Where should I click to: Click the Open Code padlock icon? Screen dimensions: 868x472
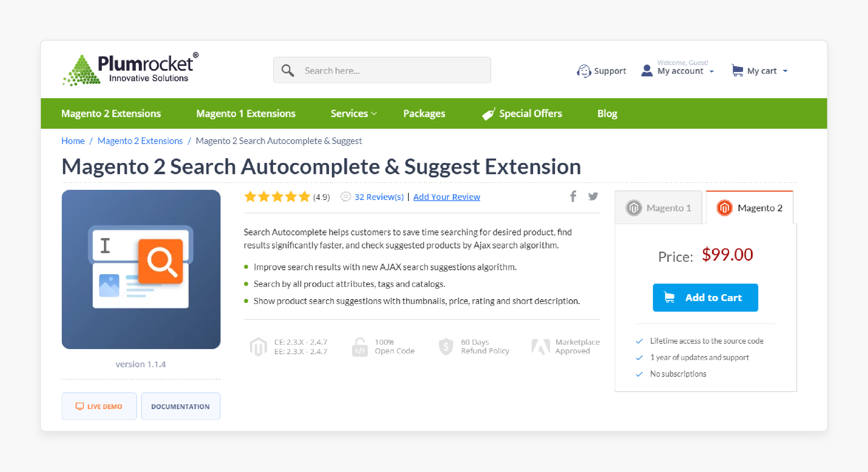(x=360, y=347)
